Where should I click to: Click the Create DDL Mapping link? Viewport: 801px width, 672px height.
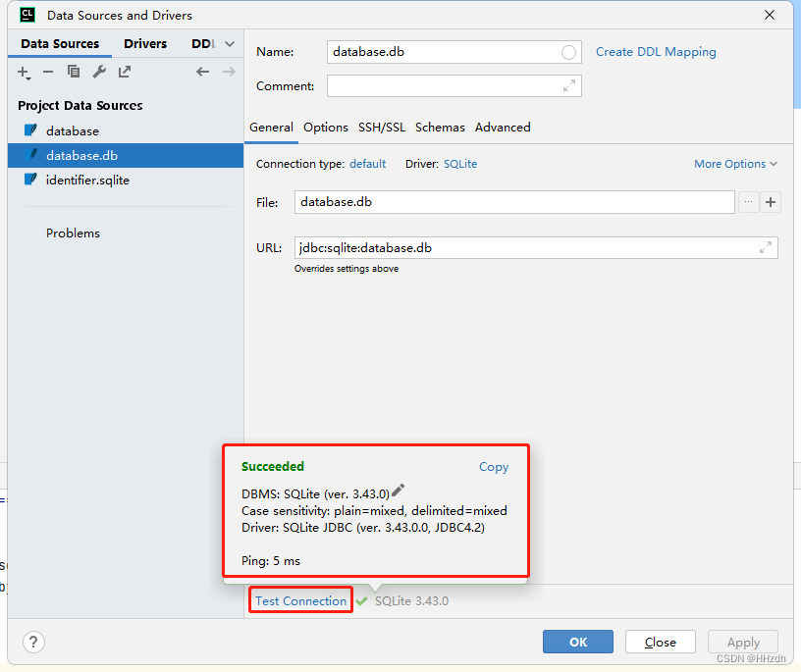pos(656,51)
